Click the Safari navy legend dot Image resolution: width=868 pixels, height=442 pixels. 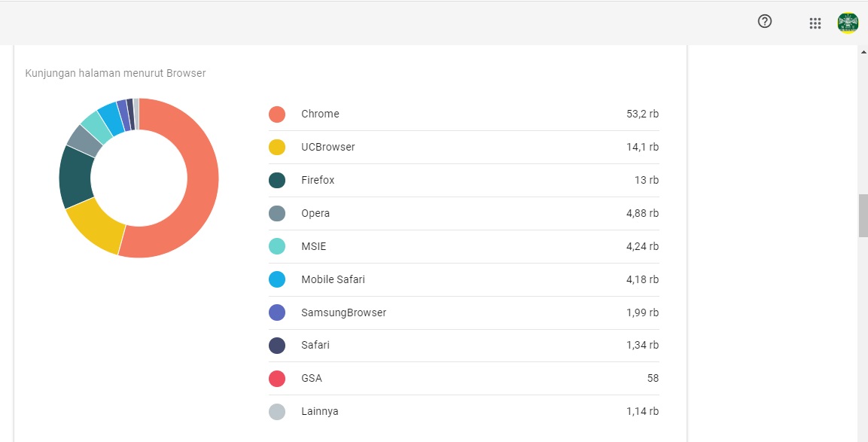click(277, 345)
